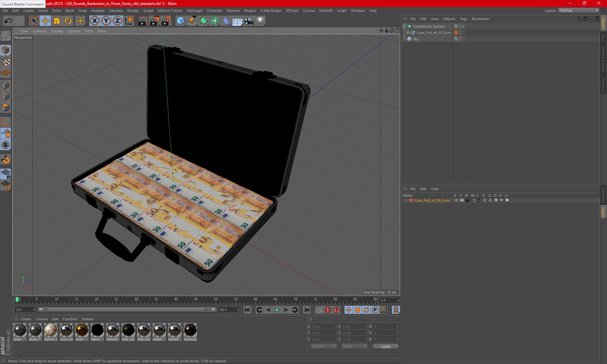Screen dimensions: 607x364
Task: Open Edit Render Settings icon
Action: [x=166, y=21]
